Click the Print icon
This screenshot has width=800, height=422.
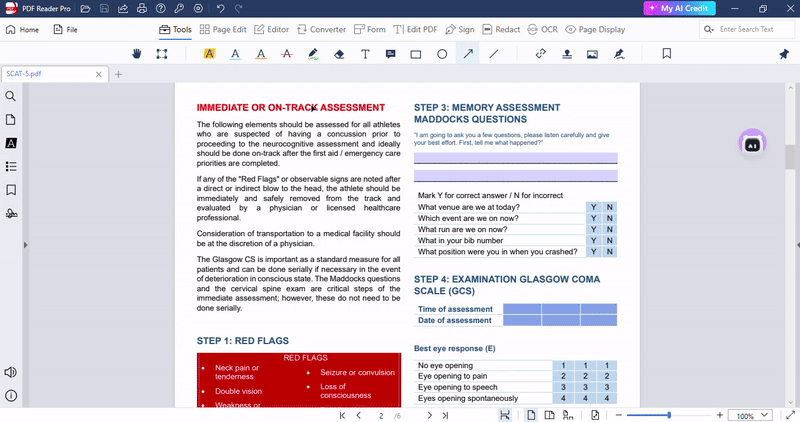(142, 9)
